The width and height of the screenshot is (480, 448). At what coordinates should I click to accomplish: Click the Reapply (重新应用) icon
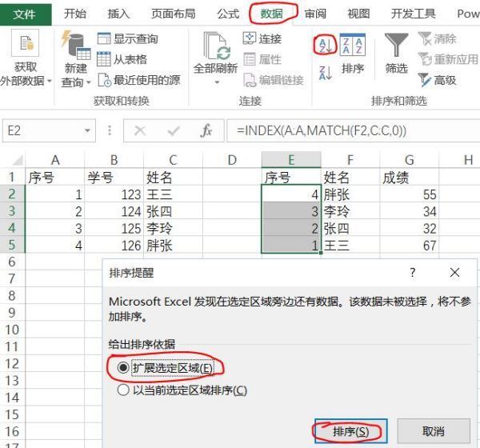[x=425, y=59]
